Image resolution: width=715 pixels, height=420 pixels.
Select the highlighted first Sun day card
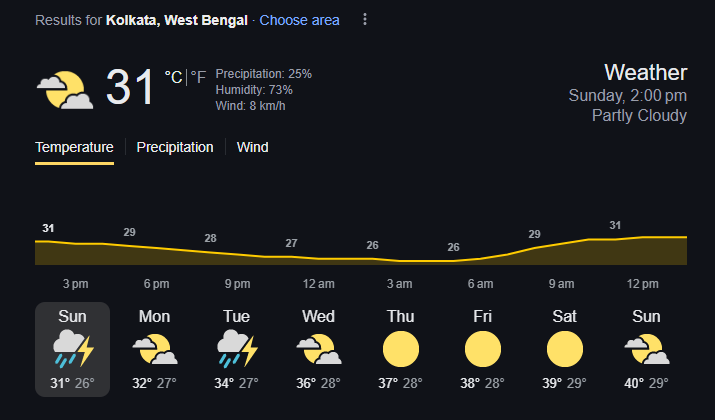point(72,349)
